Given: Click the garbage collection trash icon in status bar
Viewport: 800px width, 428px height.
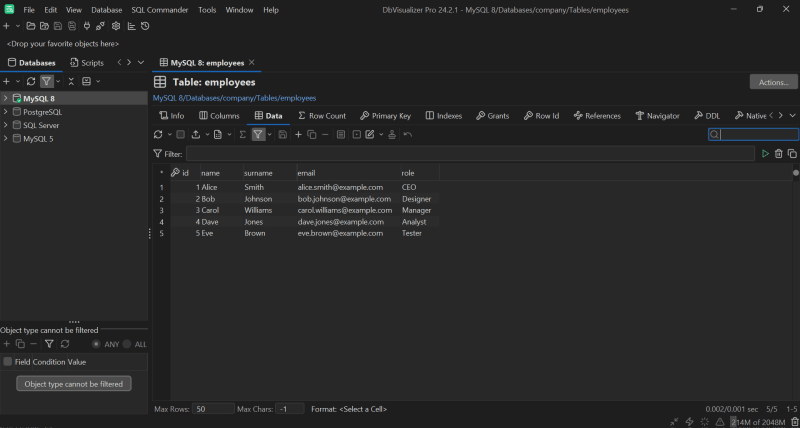Looking at the screenshot, I should (794, 422).
